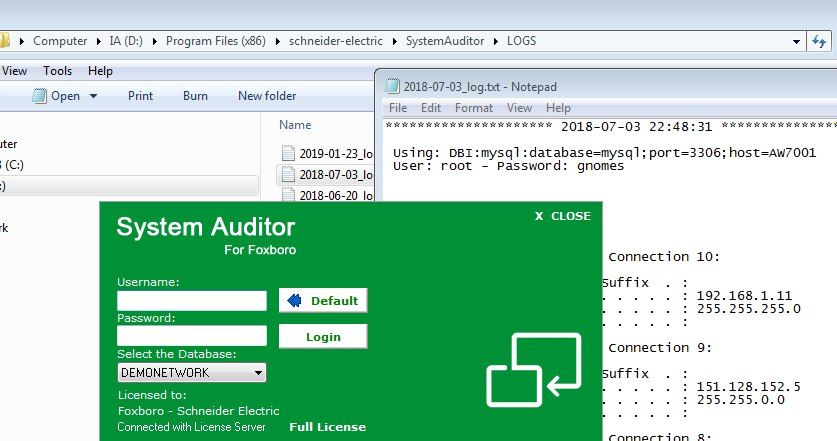Click Burn in the Explorer toolbar

[195, 96]
